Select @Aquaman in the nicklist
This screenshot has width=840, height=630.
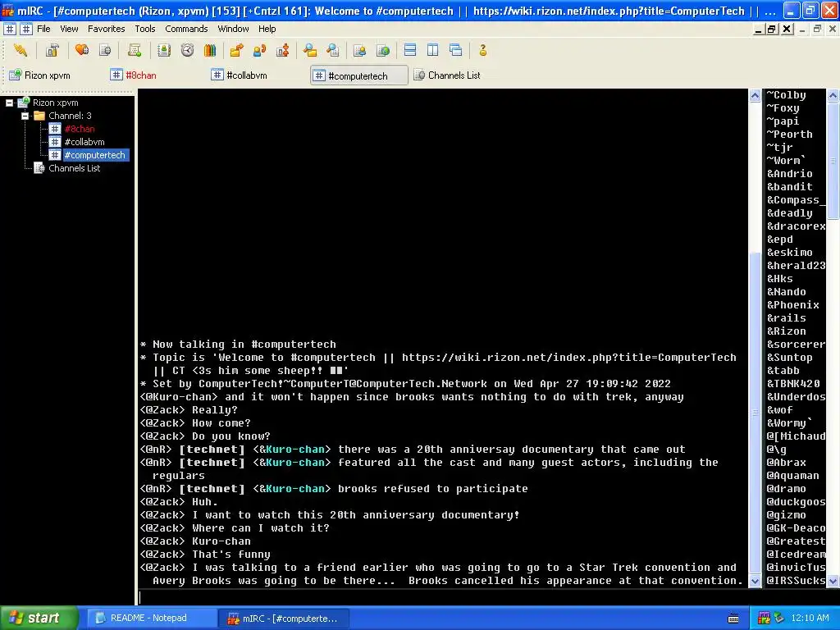click(793, 476)
